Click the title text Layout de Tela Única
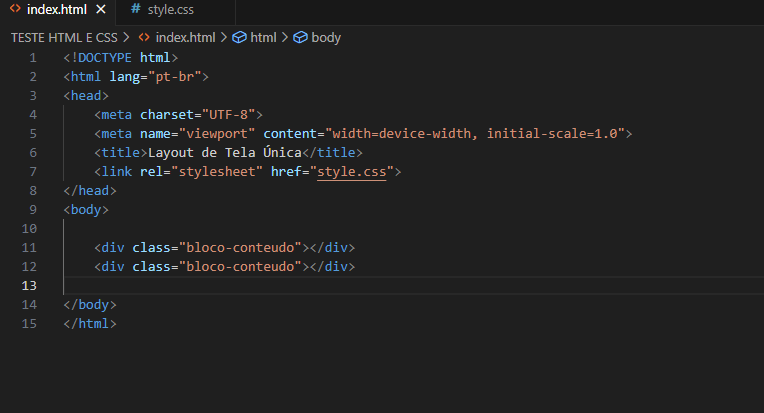Image resolution: width=764 pixels, height=413 pixels. click(x=225, y=153)
